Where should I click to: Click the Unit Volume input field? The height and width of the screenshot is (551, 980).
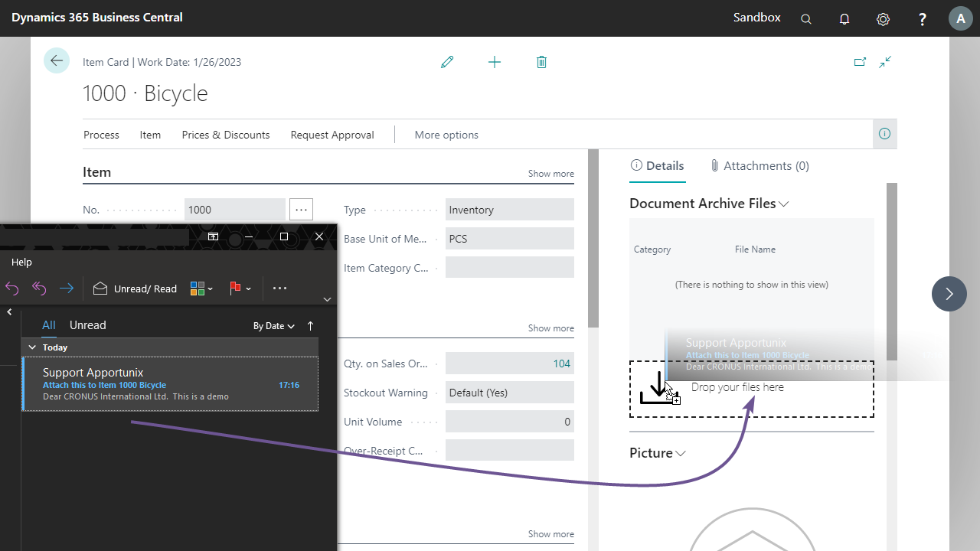point(509,422)
